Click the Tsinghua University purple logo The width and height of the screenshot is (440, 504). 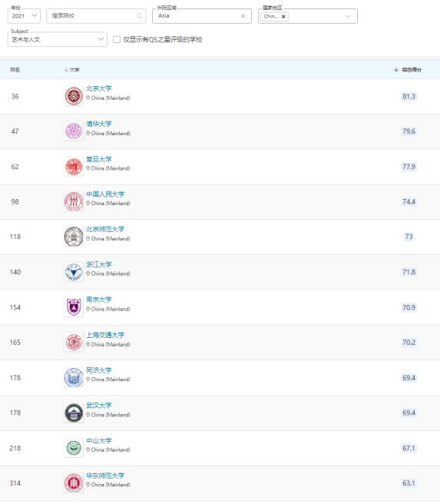[74, 131]
